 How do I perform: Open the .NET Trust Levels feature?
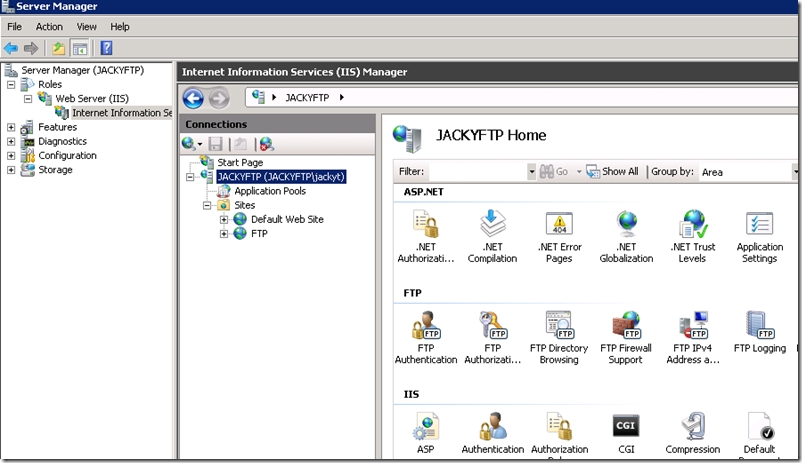(x=693, y=235)
